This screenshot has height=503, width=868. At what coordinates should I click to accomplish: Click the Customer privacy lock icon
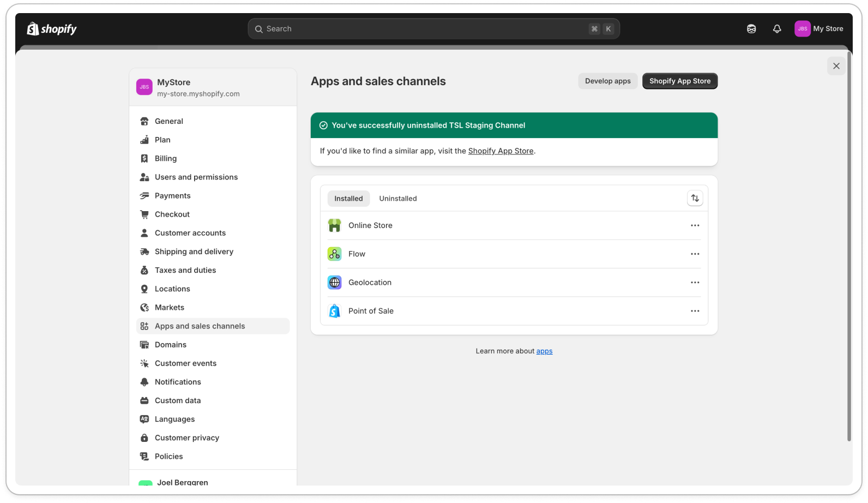pyautogui.click(x=144, y=438)
